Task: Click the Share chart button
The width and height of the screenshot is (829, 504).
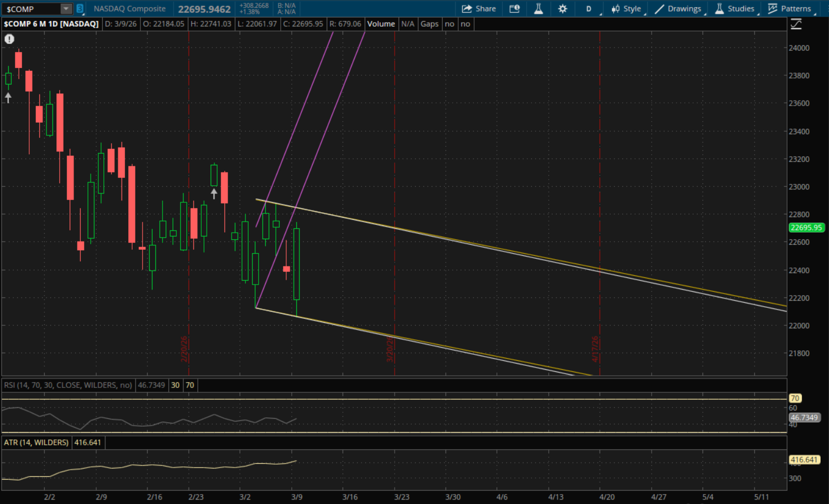Action: pos(479,9)
